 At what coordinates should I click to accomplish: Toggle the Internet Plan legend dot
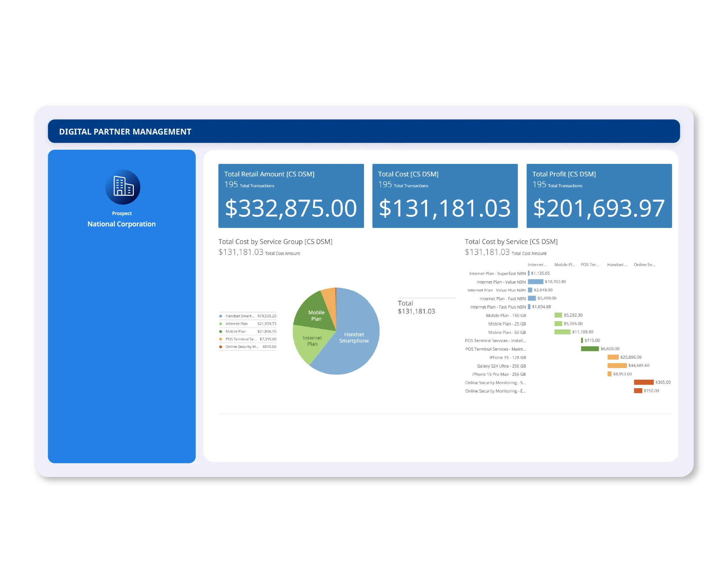pos(221,324)
